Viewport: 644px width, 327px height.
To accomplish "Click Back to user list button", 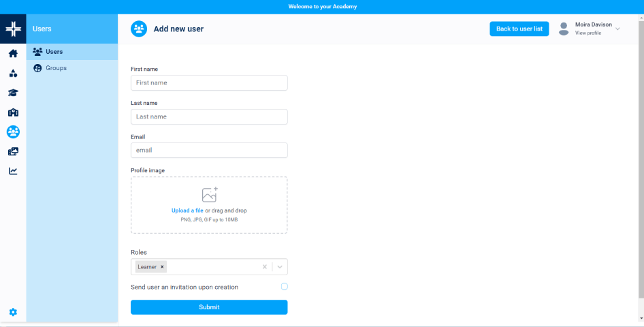I will pyautogui.click(x=519, y=29).
